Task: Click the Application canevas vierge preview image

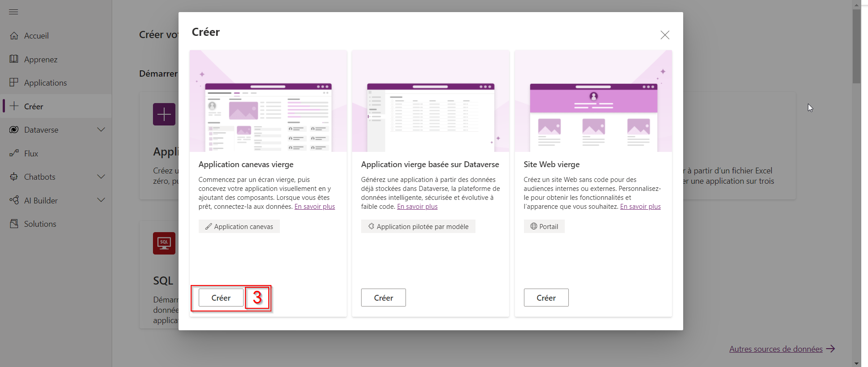Action: (x=268, y=101)
